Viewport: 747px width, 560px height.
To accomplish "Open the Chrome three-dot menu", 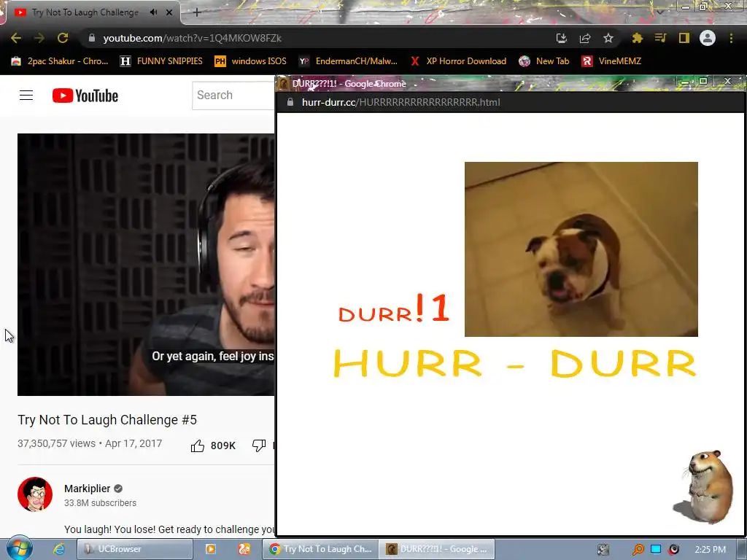I will [731, 38].
